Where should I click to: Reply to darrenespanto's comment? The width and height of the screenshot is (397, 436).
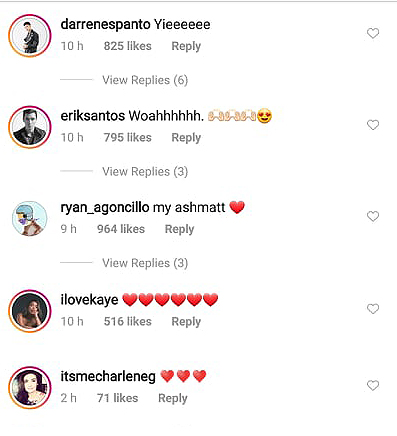tap(186, 46)
